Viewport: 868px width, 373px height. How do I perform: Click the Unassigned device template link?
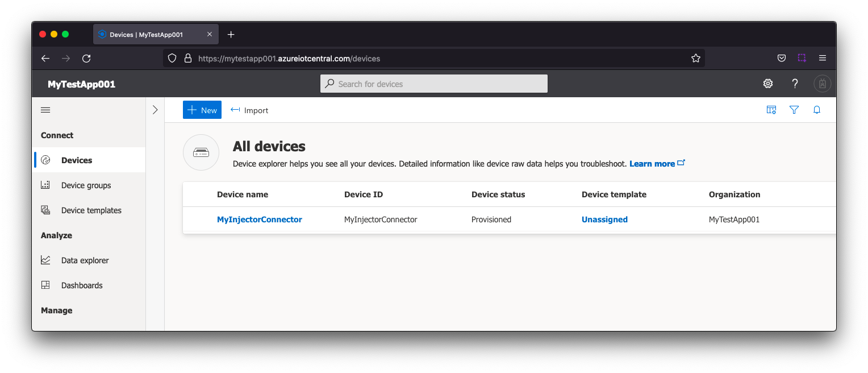(x=604, y=219)
